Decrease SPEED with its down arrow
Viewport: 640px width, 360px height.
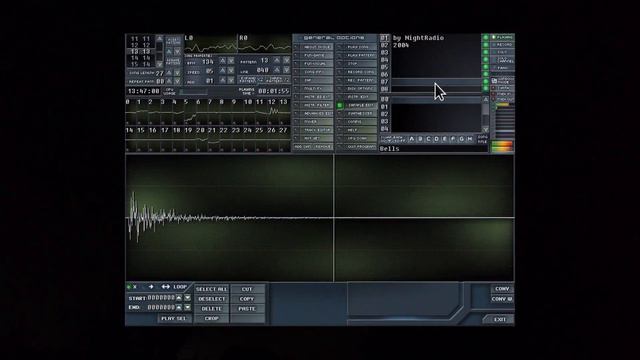(231, 71)
